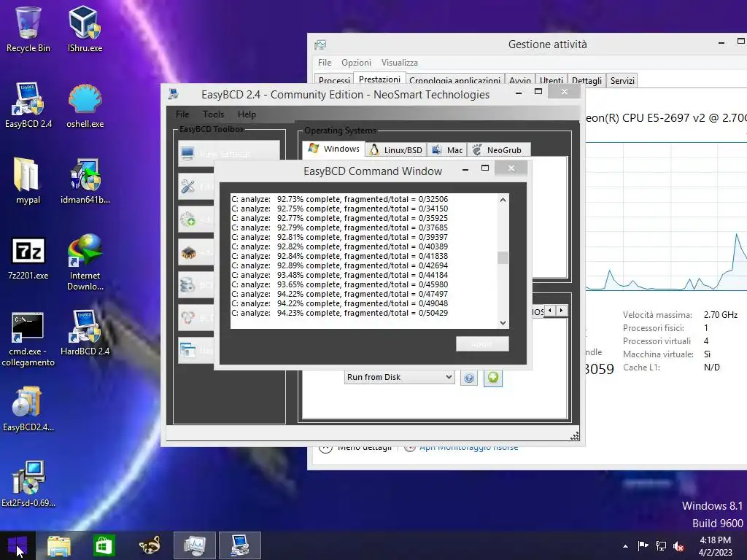The width and height of the screenshot is (747, 560).
Task: Select the Ext2Fsd-0.69 desktop icon
Action: tap(28, 484)
